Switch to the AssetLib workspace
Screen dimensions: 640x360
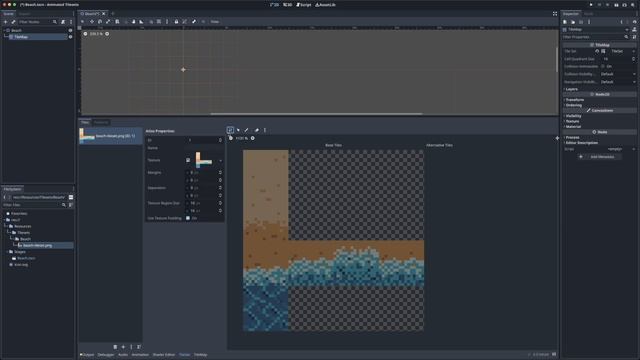click(x=325, y=5)
